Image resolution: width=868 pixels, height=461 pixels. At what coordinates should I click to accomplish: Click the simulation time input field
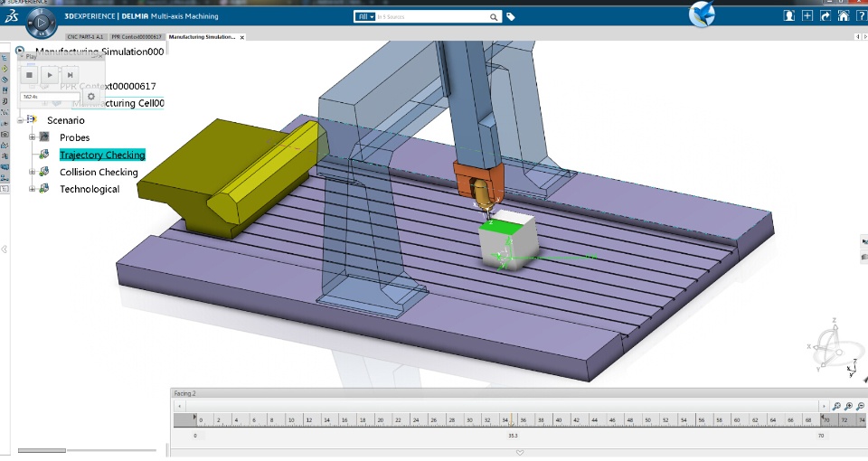pyautogui.click(x=51, y=97)
